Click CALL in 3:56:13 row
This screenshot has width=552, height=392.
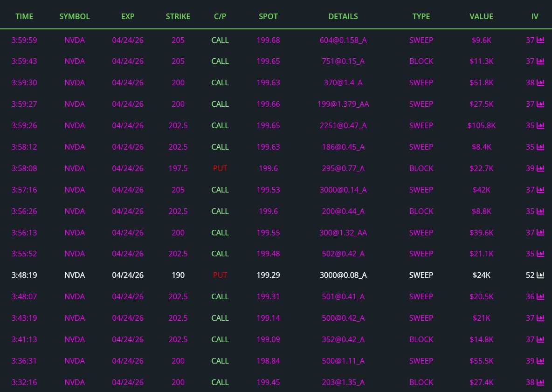tap(220, 233)
